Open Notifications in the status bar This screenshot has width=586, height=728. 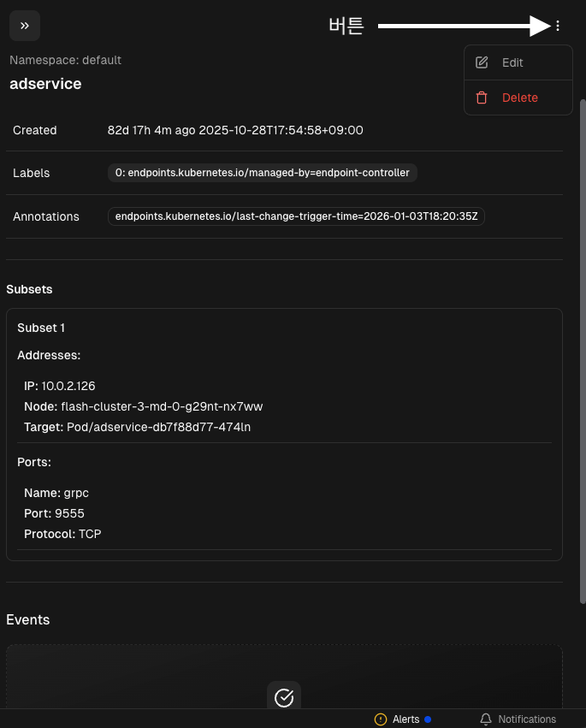coord(526,719)
